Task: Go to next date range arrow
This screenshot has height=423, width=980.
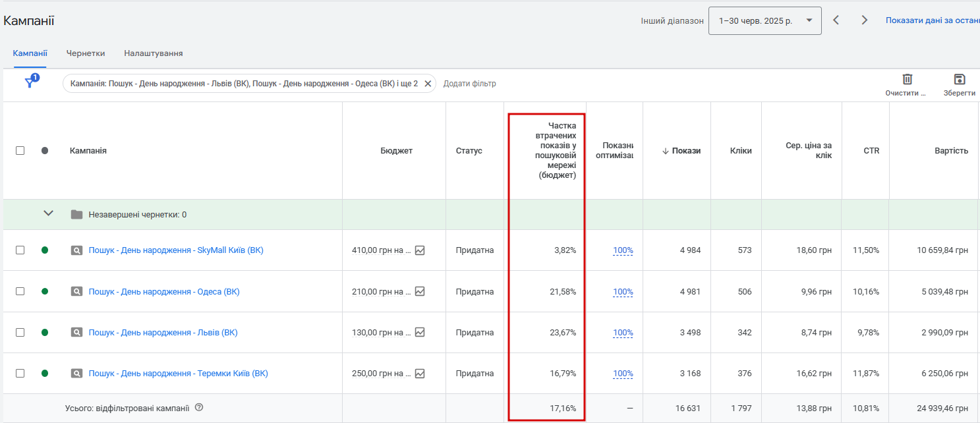Action: point(865,20)
